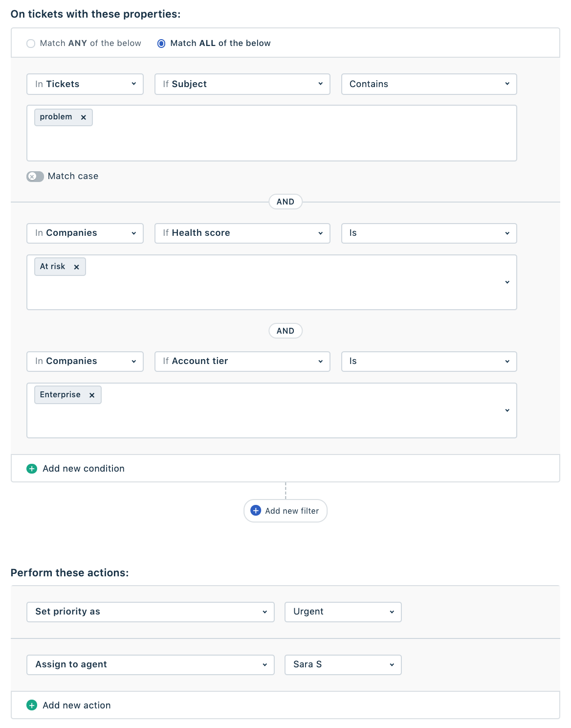The image size is (571, 728).
Task: Click the blue plus Add new filter icon
Action: (256, 511)
